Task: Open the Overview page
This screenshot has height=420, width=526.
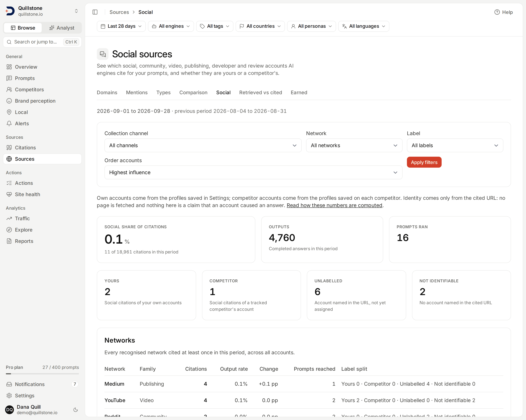Action: click(42, 67)
